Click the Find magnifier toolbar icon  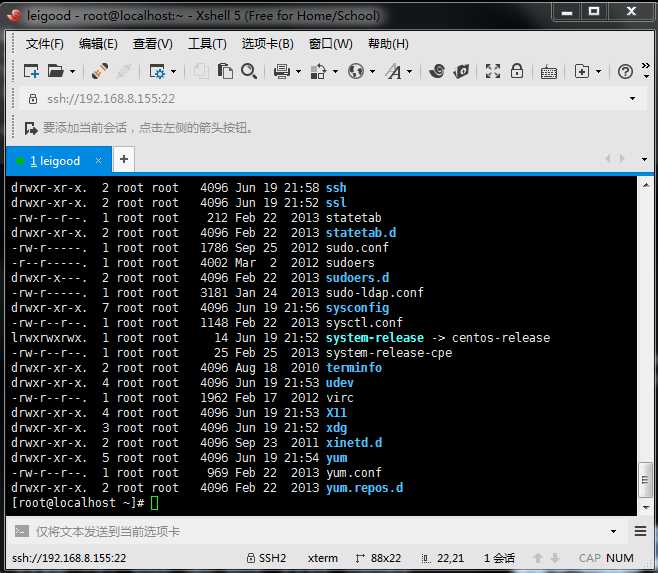[249, 71]
